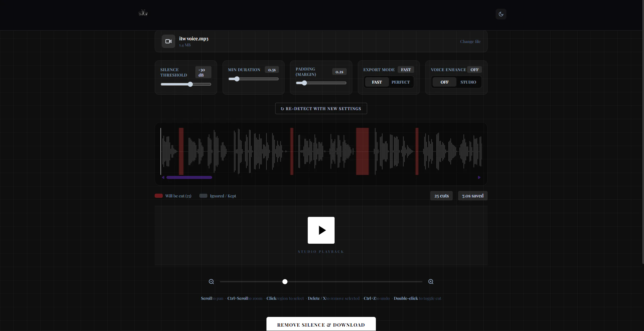Screen dimensions: 644x331
Task: Adjust the silence threshold slider handle
Action: (x=190, y=84)
